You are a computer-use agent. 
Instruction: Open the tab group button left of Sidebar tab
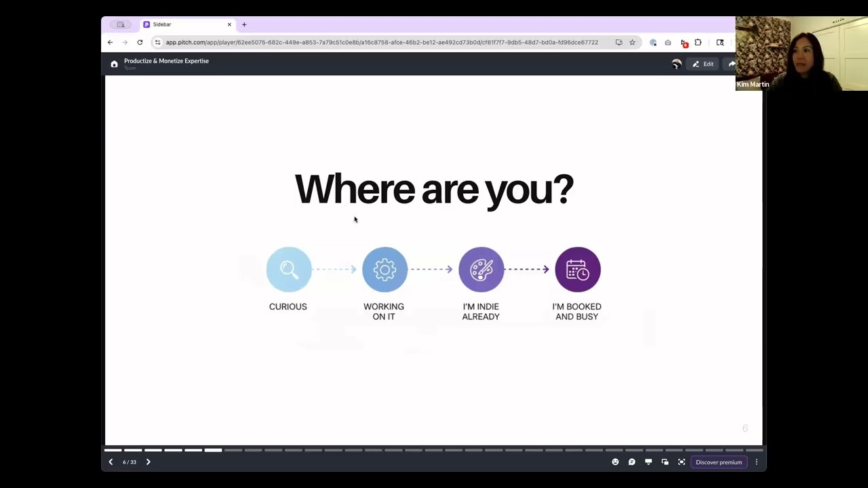coord(121,24)
